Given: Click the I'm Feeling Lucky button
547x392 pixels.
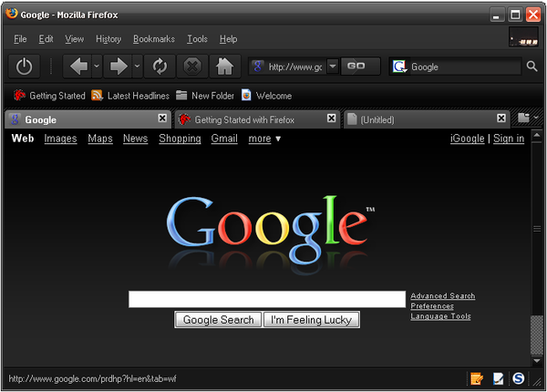Looking at the screenshot, I should point(311,320).
